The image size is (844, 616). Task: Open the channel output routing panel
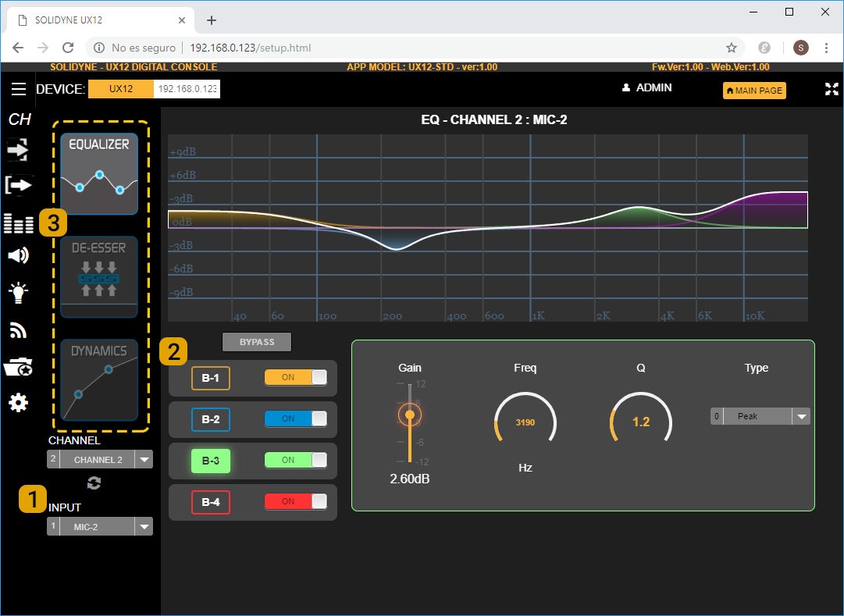17,185
